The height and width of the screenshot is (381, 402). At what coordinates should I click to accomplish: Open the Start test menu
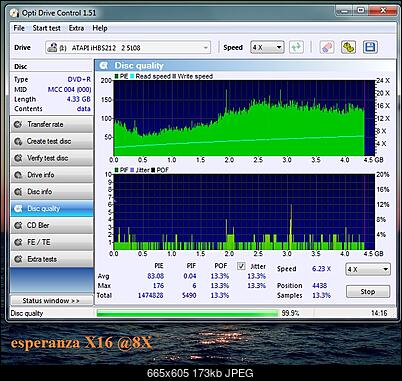pyautogui.click(x=47, y=28)
